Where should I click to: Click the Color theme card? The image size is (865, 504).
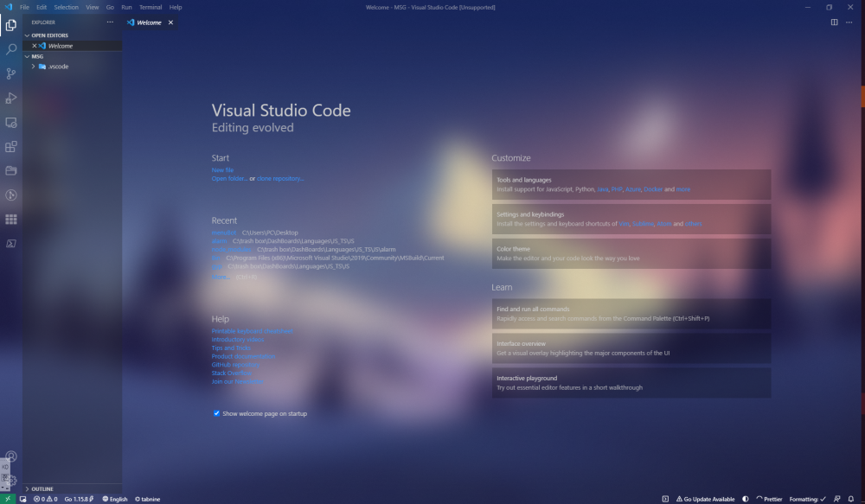coord(631,253)
